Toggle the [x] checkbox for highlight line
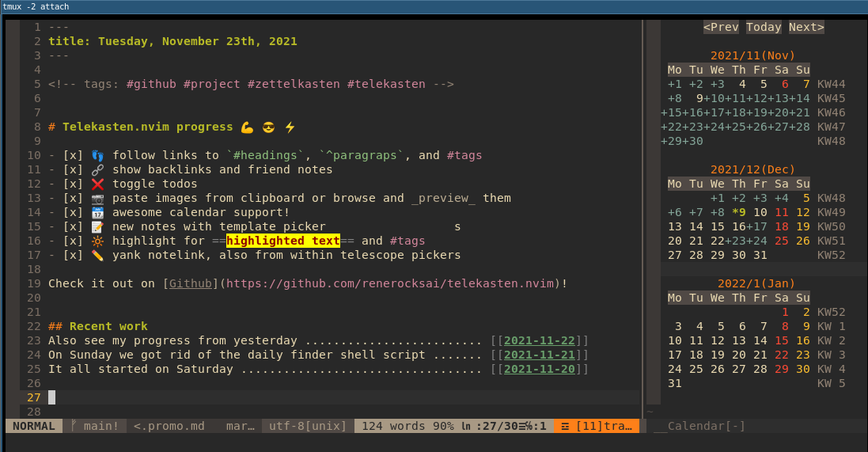This screenshot has height=452, width=868. point(73,241)
